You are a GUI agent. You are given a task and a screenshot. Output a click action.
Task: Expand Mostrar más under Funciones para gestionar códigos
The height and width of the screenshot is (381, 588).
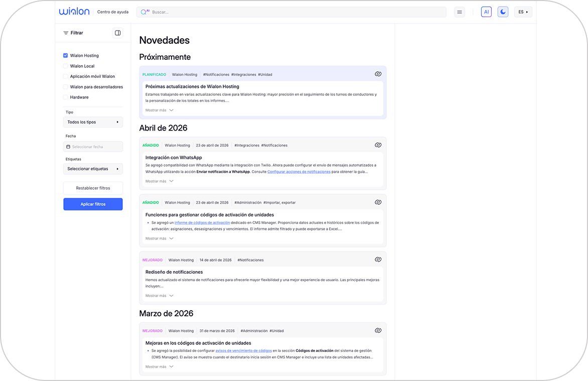coord(160,238)
